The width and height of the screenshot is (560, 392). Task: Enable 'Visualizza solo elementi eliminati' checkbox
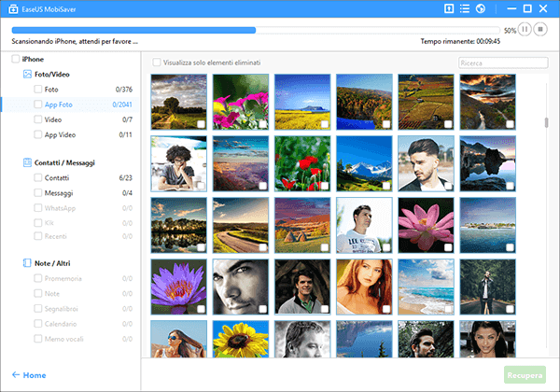coord(158,63)
